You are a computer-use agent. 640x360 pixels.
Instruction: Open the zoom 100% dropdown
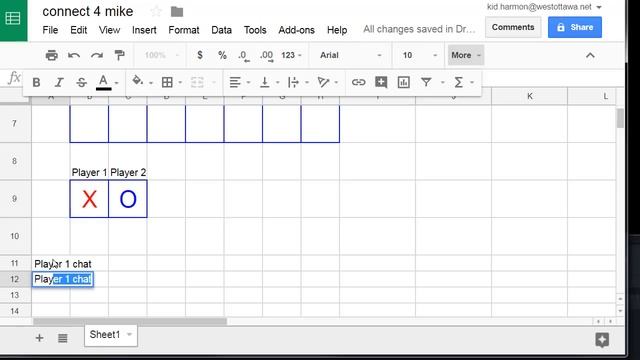point(162,55)
